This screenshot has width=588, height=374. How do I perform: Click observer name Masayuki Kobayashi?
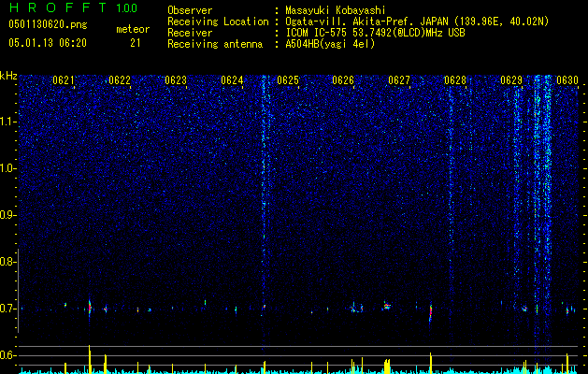click(x=336, y=11)
